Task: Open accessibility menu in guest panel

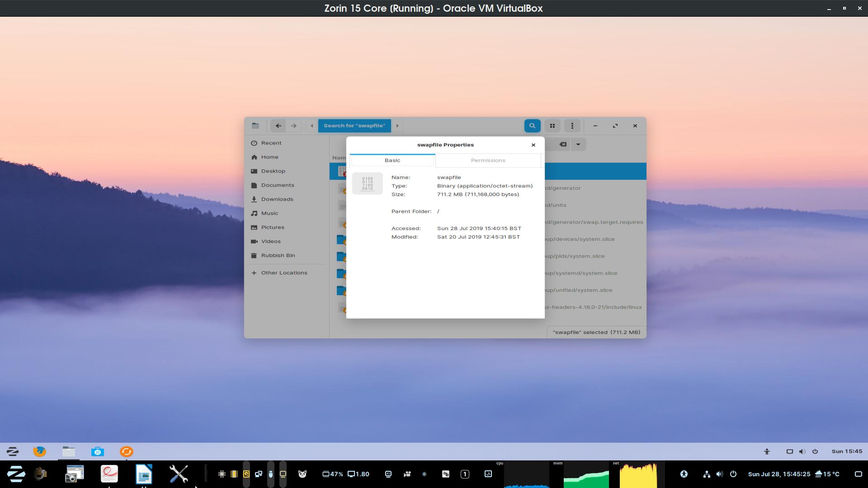Action: pos(767,451)
